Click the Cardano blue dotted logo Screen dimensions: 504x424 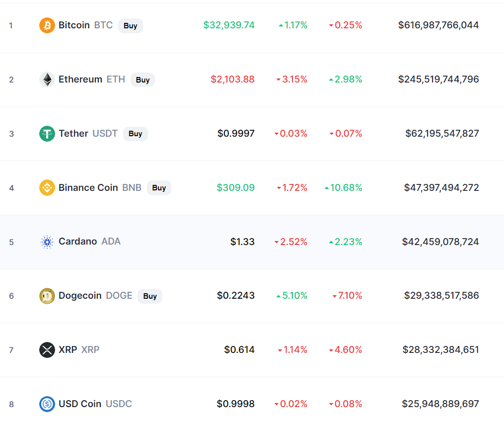[47, 242]
